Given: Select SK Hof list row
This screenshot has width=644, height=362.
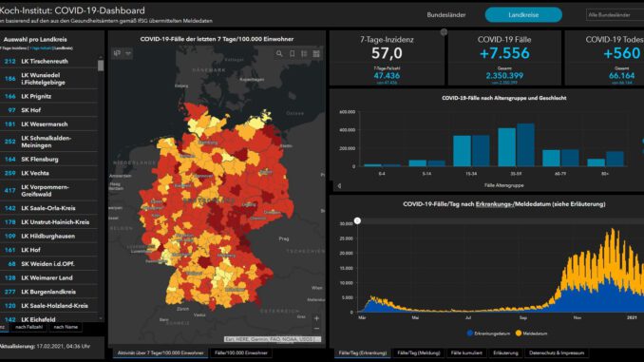Looking at the screenshot, I should pos(48,110).
